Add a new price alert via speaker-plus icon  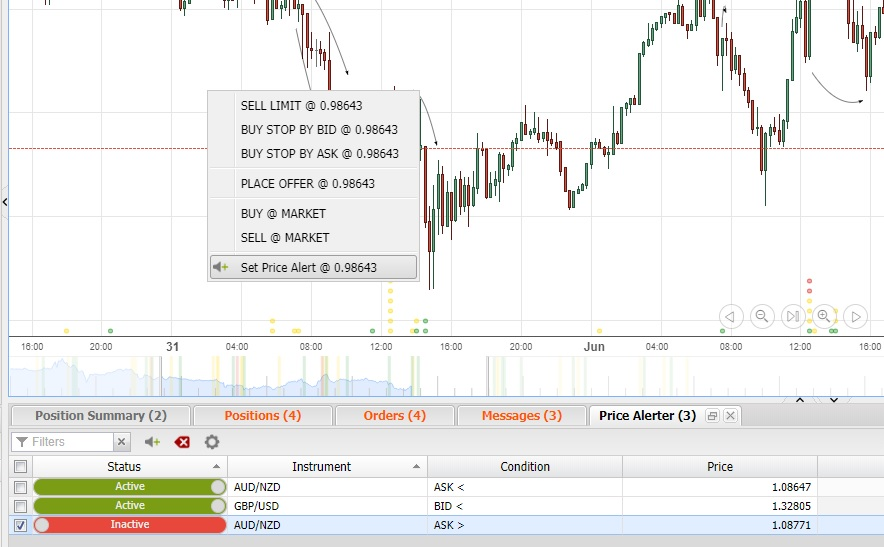[152, 442]
